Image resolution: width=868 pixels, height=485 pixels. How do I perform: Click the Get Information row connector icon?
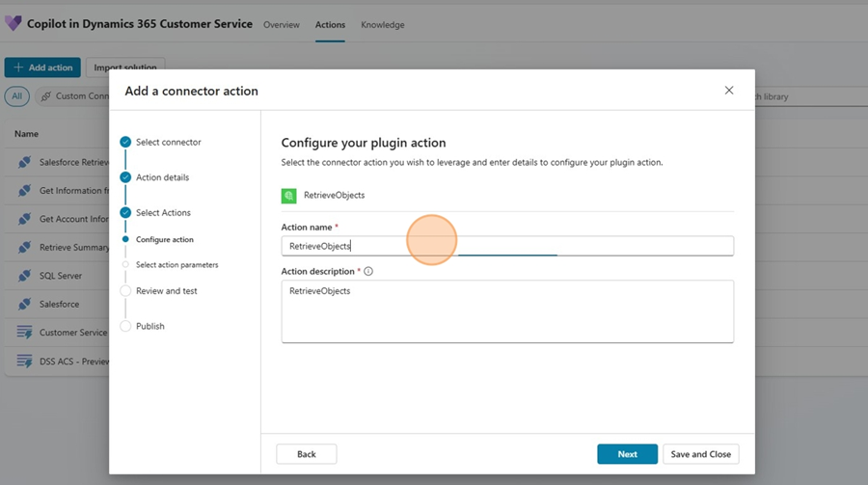24,191
